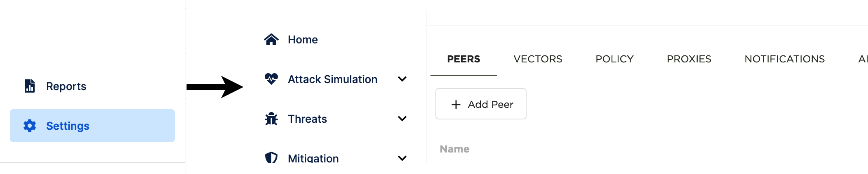Click the Threats bug icon

(271, 119)
